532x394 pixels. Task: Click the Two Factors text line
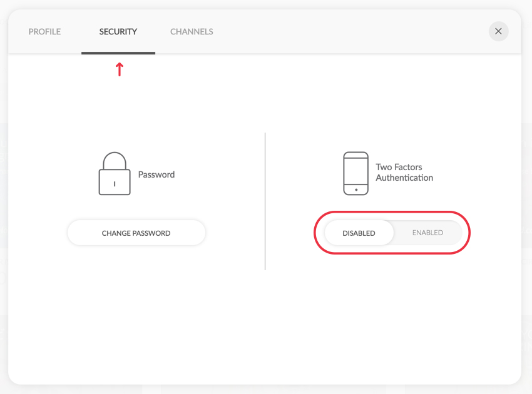click(x=399, y=167)
